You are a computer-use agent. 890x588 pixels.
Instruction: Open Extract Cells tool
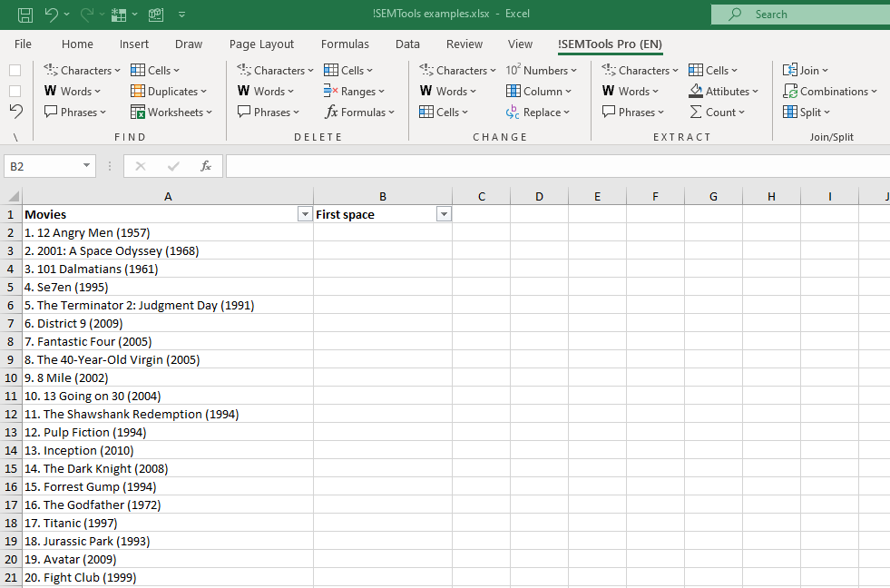coord(713,71)
